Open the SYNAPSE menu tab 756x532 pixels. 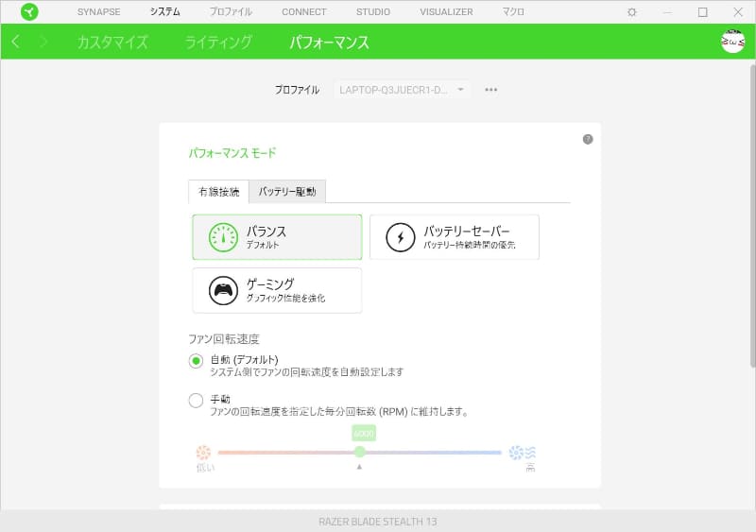[x=99, y=12]
